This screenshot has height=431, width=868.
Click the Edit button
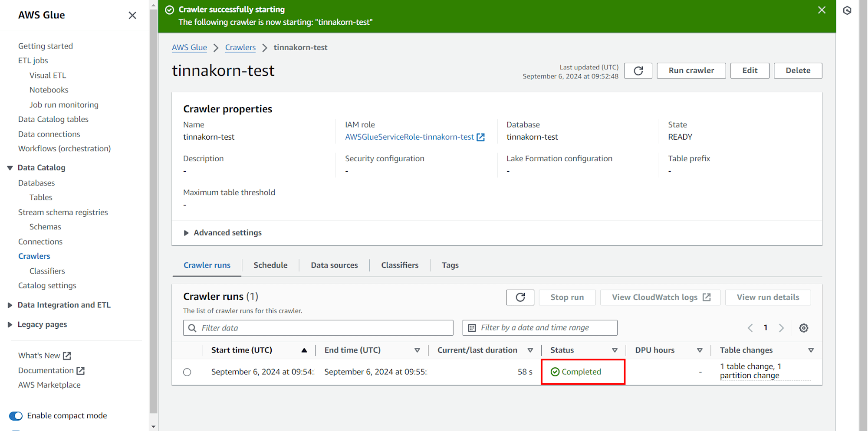[750, 71]
